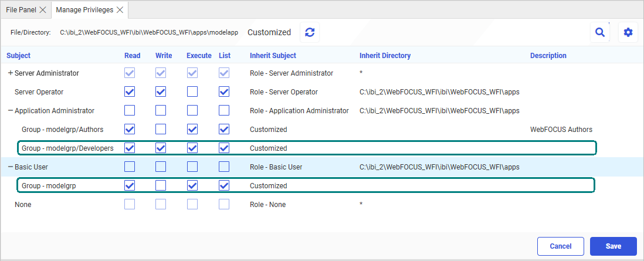Collapse the Basic User row
This screenshot has width=644, height=261.
pyautogui.click(x=11, y=167)
